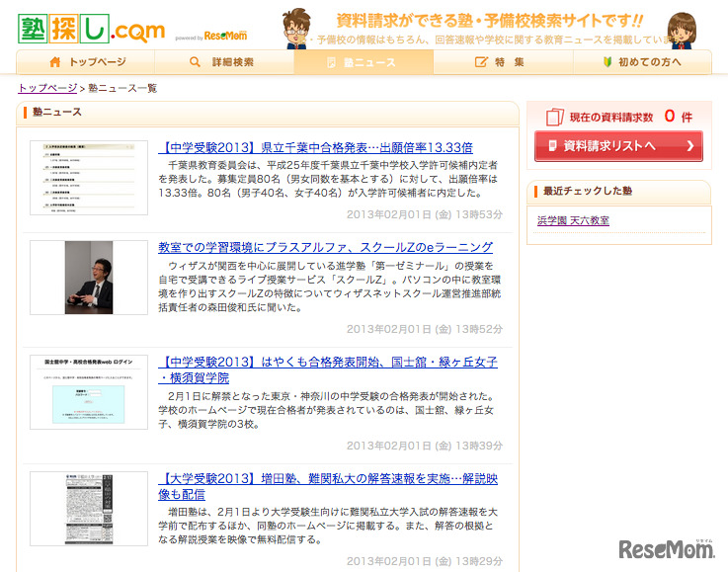Open the 詳細検索 navigation tab
The height and width of the screenshot is (572, 728).
coord(224,62)
